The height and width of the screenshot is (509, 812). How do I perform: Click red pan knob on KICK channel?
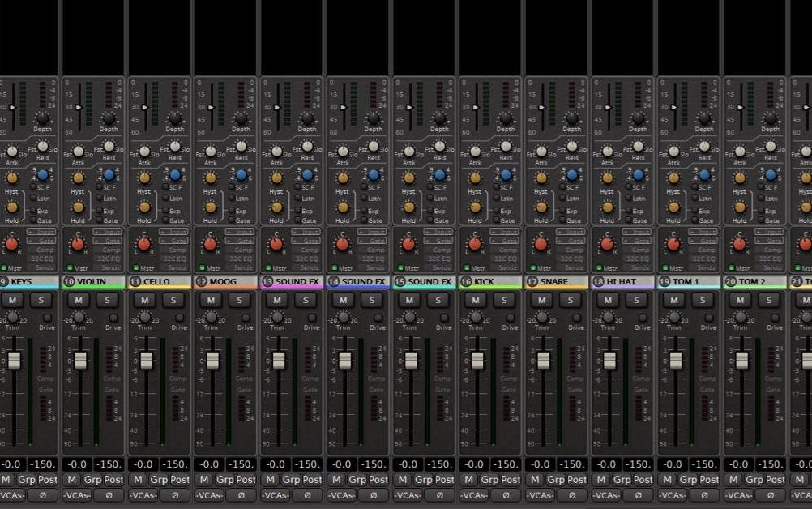(475, 244)
